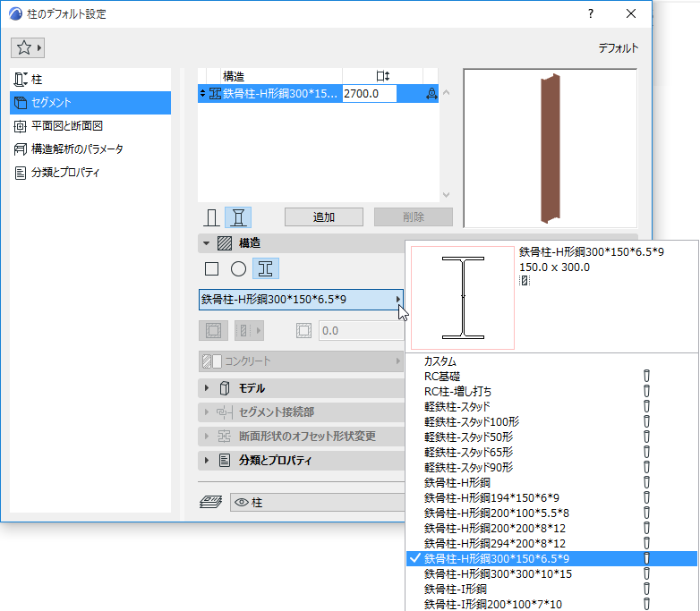Select 軽鉄柱-スタッド65形 entry

[x=551, y=452]
